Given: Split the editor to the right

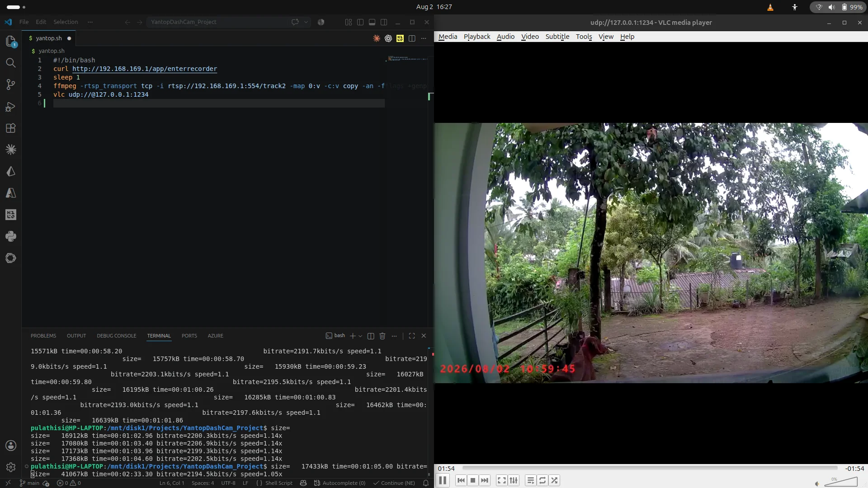Looking at the screenshot, I should 412,38.
